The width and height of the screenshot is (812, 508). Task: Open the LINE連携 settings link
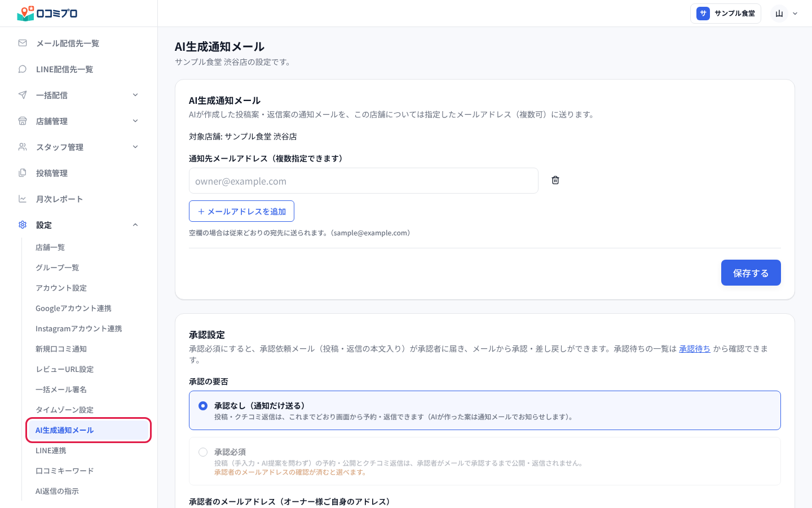[51, 450]
